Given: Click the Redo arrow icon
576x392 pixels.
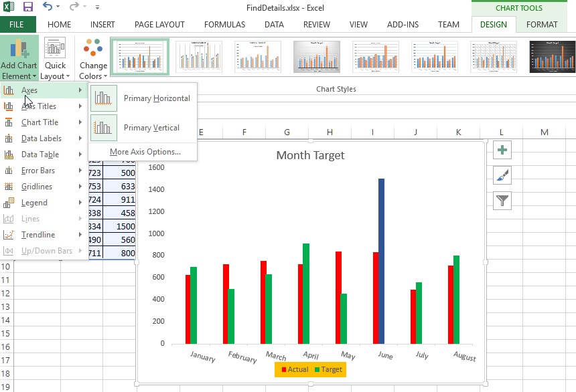Looking at the screenshot, I should coord(74,7).
